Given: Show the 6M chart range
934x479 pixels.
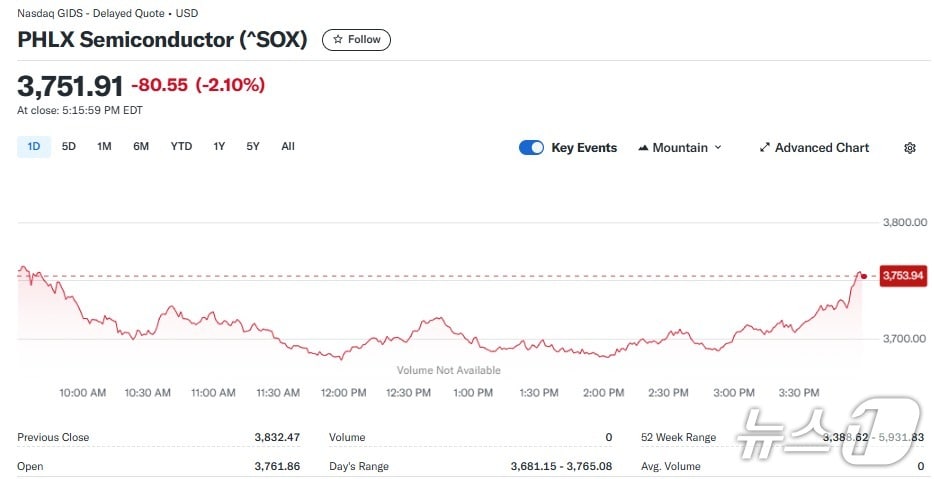Looking at the screenshot, I should [x=141, y=147].
